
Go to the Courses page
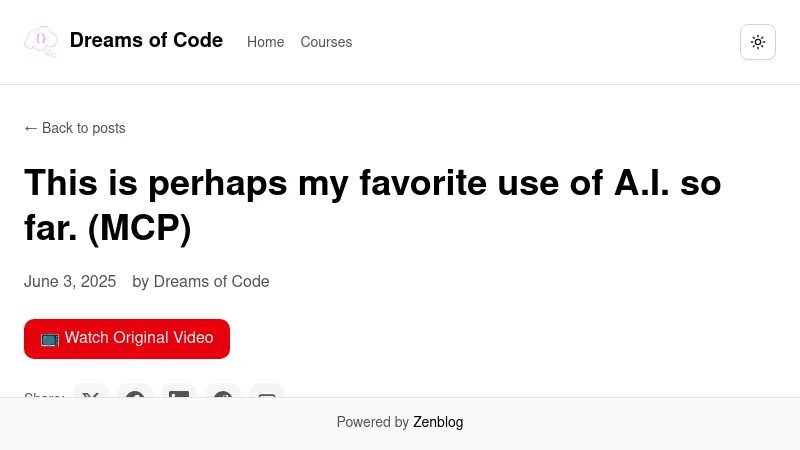coord(326,42)
